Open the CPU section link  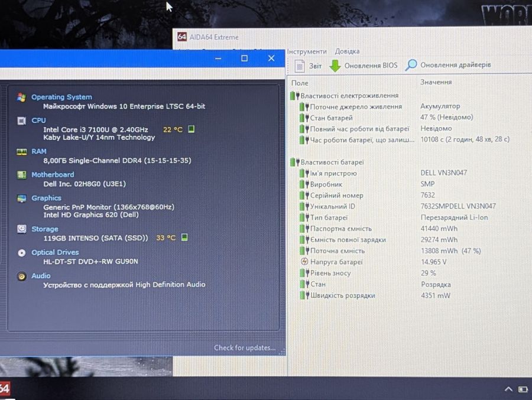point(38,121)
